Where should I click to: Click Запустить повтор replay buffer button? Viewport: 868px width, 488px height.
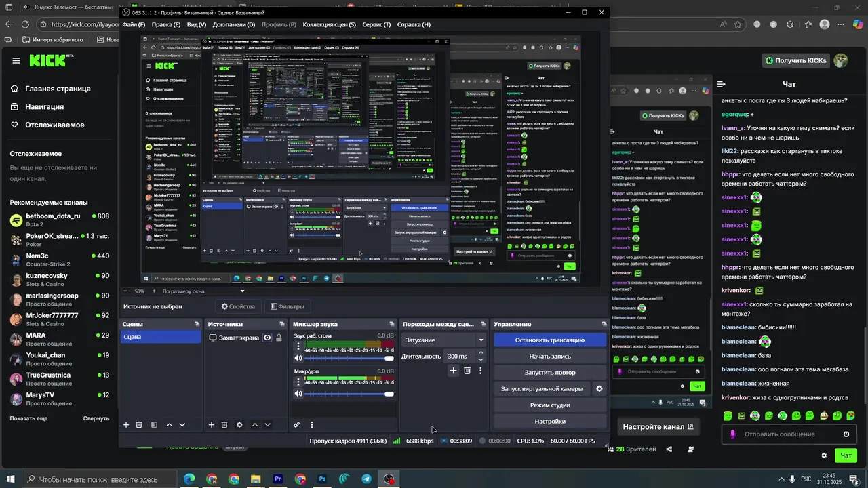(550, 373)
